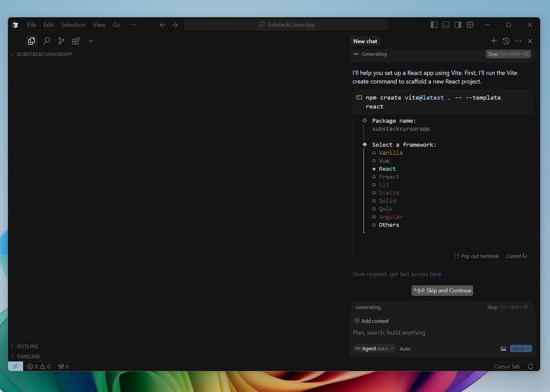Follow the 'here' fast access link
550x392 pixels.
tap(435, 274)
